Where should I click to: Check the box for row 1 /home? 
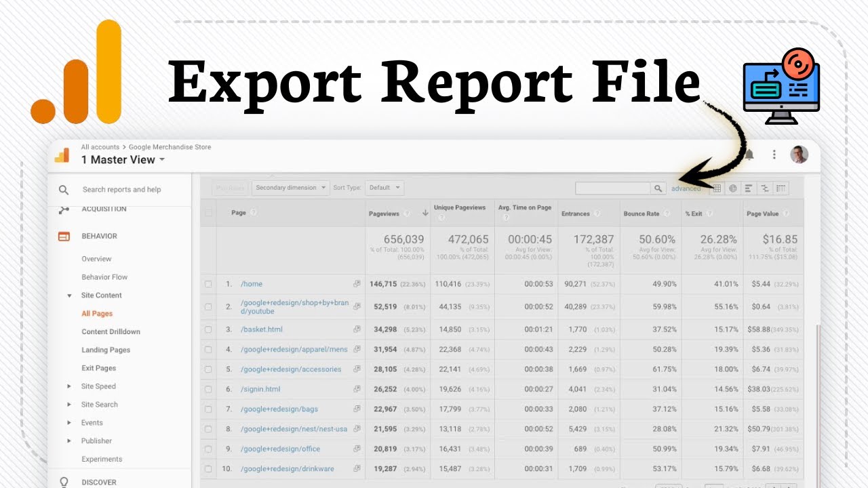(208, 284)
